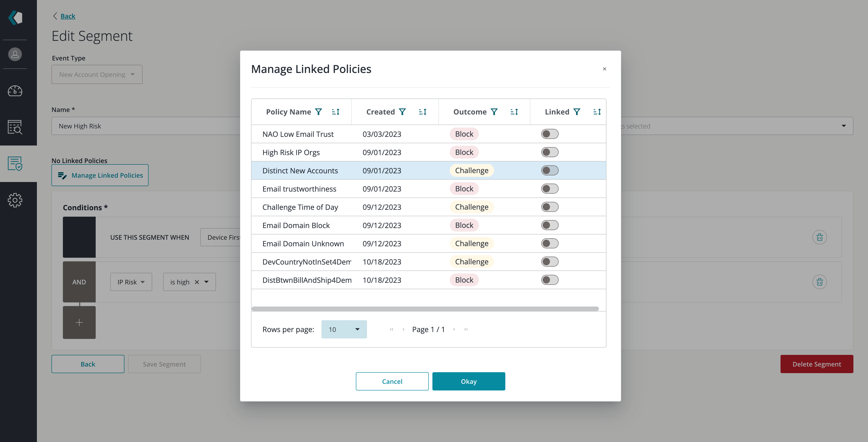Go to next page of policies

click(x=454, y=329)
